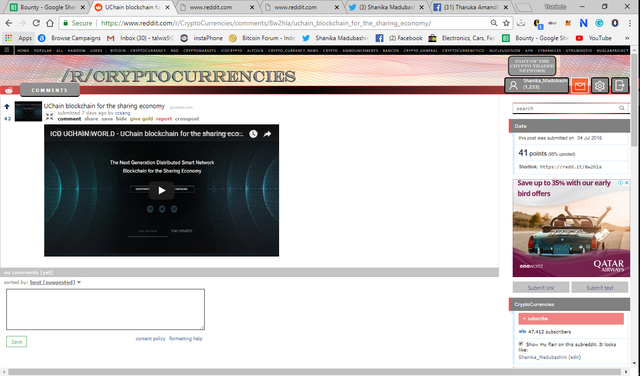Open the Part of the Crypto Trader Network badge
Screen dimensions: 640x376
tap(532, 66)
